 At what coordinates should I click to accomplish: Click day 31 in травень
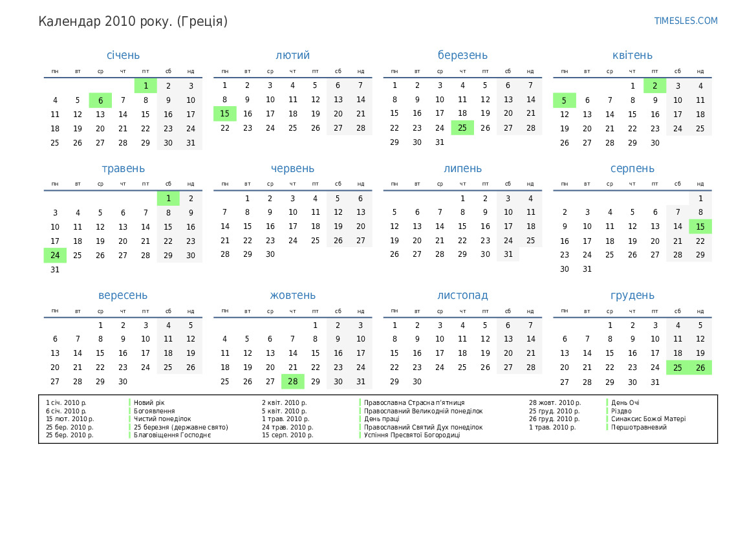tap(55, 270)
